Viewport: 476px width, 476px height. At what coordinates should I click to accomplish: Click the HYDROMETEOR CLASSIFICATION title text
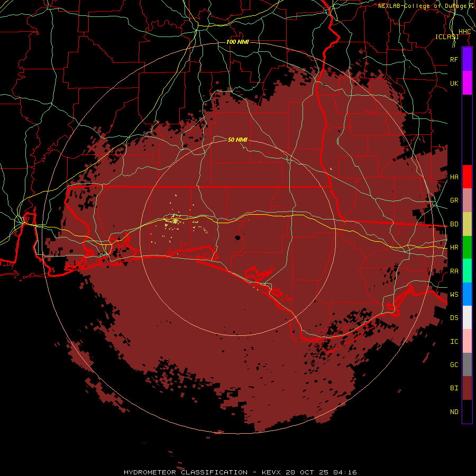(x=186, y=472)
